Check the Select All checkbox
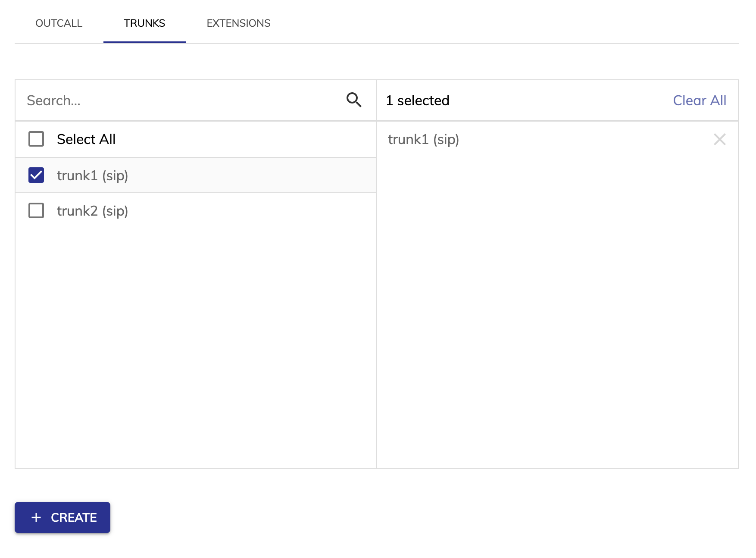756x558 pixels. pyautogui.click(x=36, y=139)
